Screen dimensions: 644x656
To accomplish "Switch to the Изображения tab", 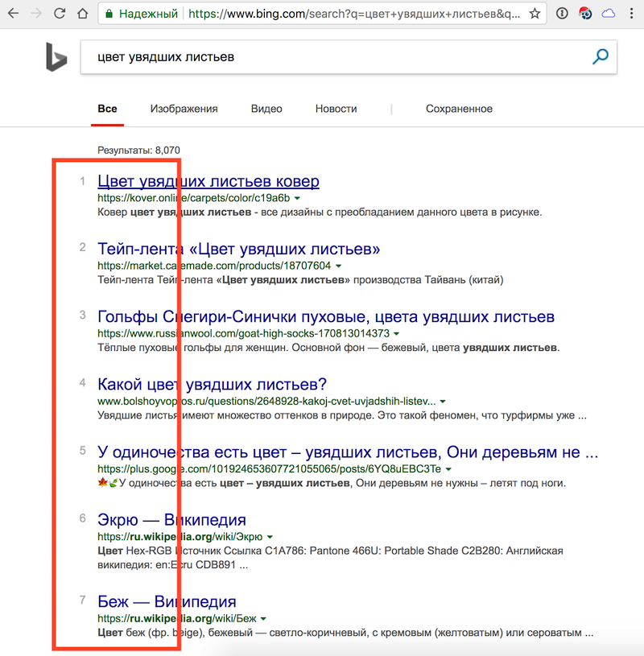I will 184,109.
